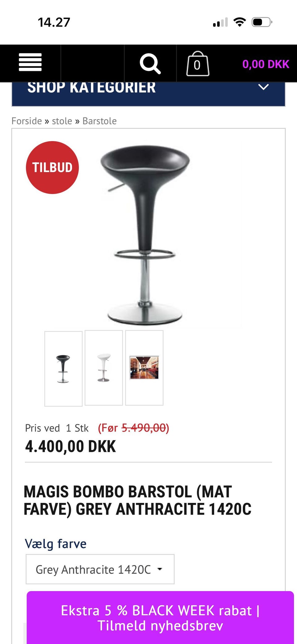Tap the battery status icon
The height and width of the screenshot is (644, 297).
pos(262,22)
